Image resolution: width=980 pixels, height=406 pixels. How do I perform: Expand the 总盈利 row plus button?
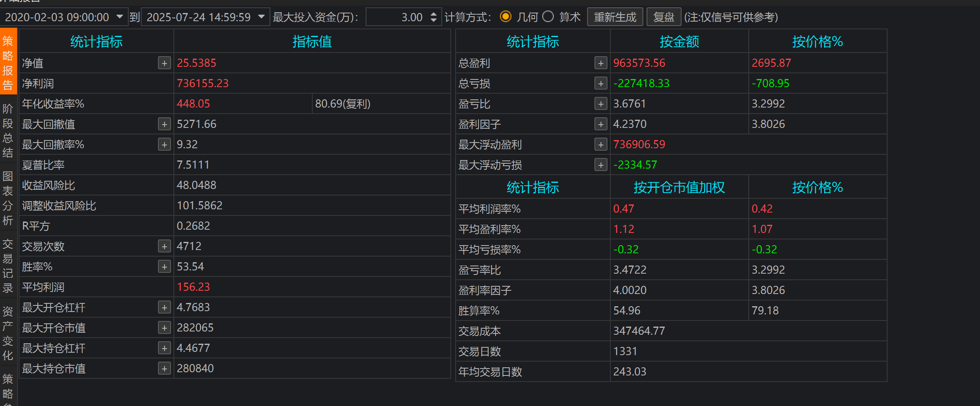point(601,63)
